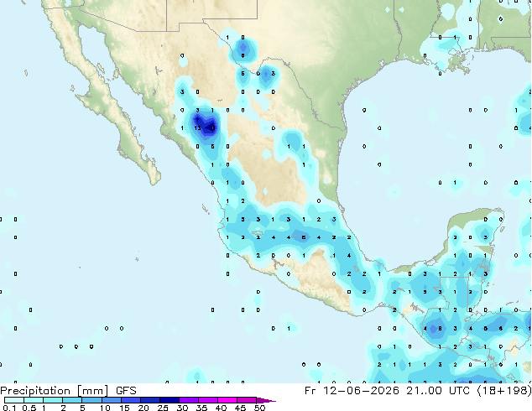Select the 10–15 mm legend color segment
Viewport: 532px width, 411px height.
tap(111, 400)
